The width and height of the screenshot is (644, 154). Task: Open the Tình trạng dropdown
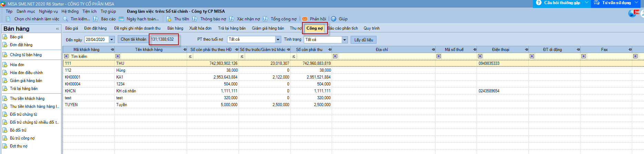click(344, 40)
